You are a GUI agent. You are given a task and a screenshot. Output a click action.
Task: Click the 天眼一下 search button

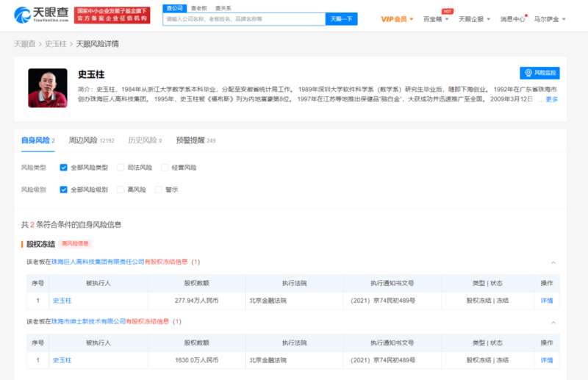click(341, 19)
